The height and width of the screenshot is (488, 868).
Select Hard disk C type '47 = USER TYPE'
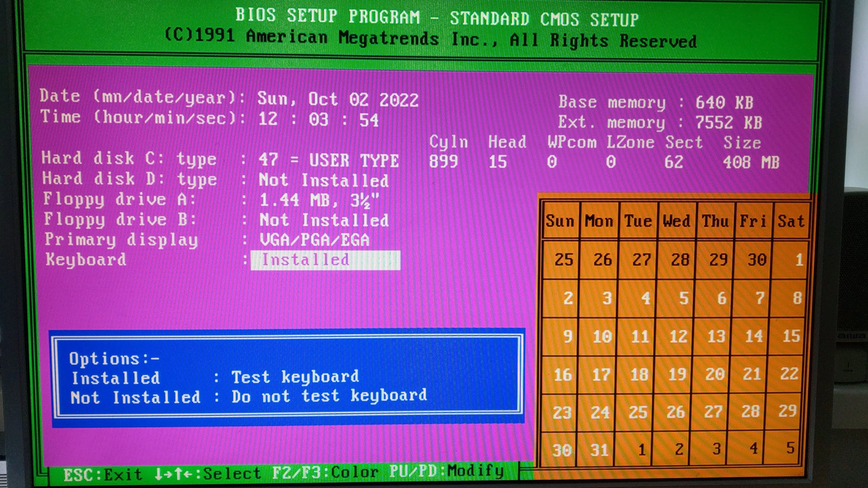328,160
